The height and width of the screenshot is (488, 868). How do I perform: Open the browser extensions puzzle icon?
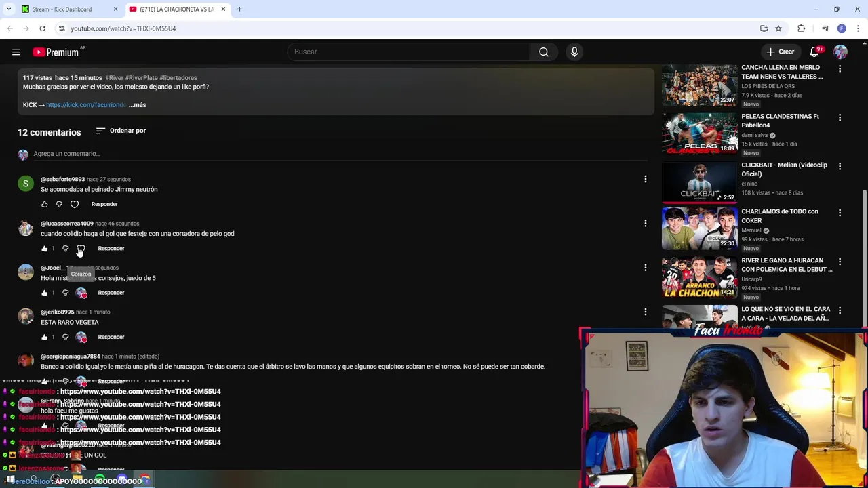(x=802, y=28)
